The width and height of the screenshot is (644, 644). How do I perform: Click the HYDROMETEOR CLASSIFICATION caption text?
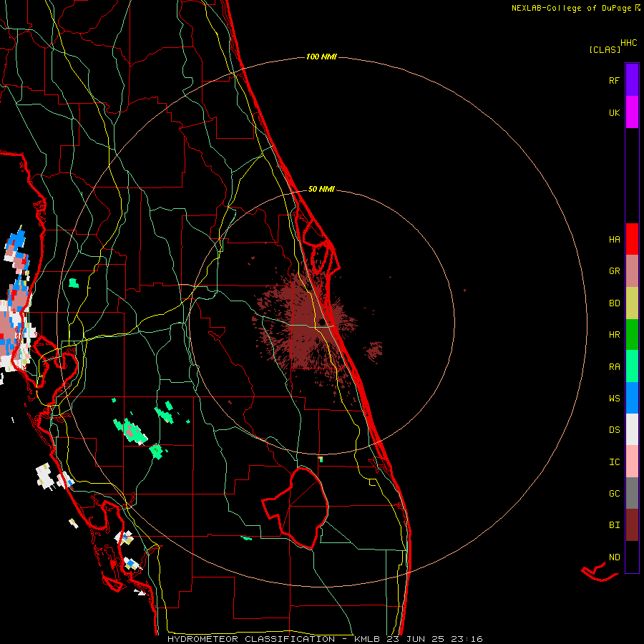[x=251, y=639]
